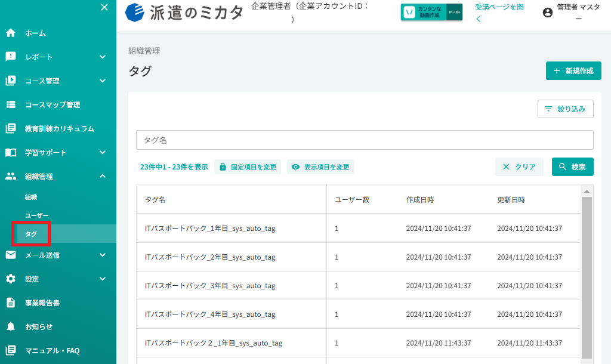Select the ユーザー submenu item
The height and width of the screenshot is (364, 611).
[36, 215]
